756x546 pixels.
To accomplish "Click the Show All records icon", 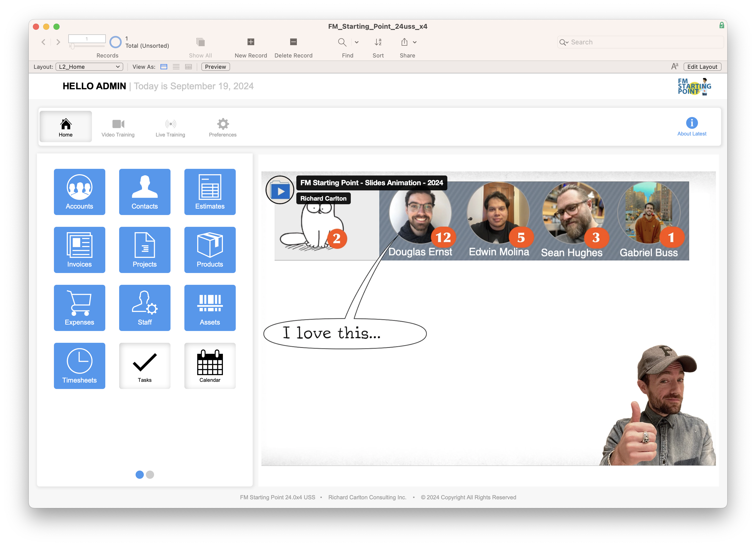I will (x=200, y=42).
